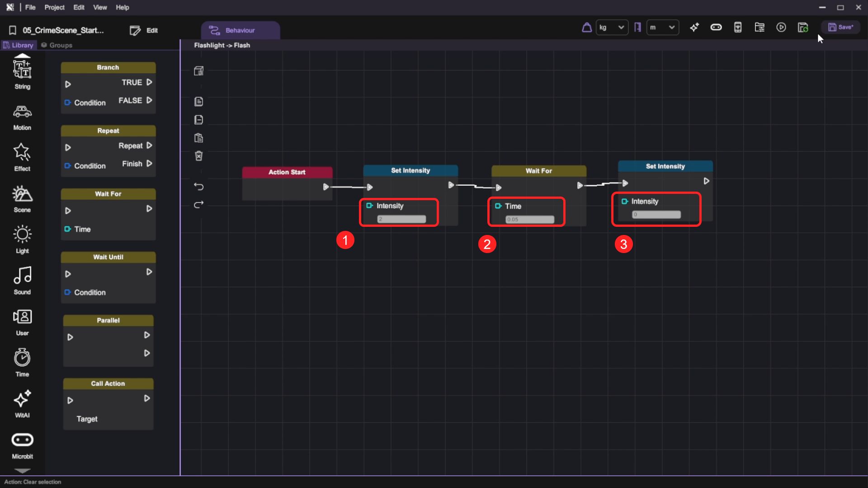Image resolution: width=868 pixels, height=488 pixels.
Task: Open the WitAI category
Action: [x=22, y=404]
